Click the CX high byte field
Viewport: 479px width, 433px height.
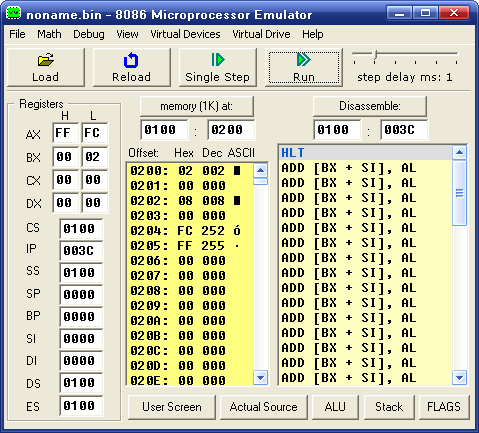click(66, 180)
